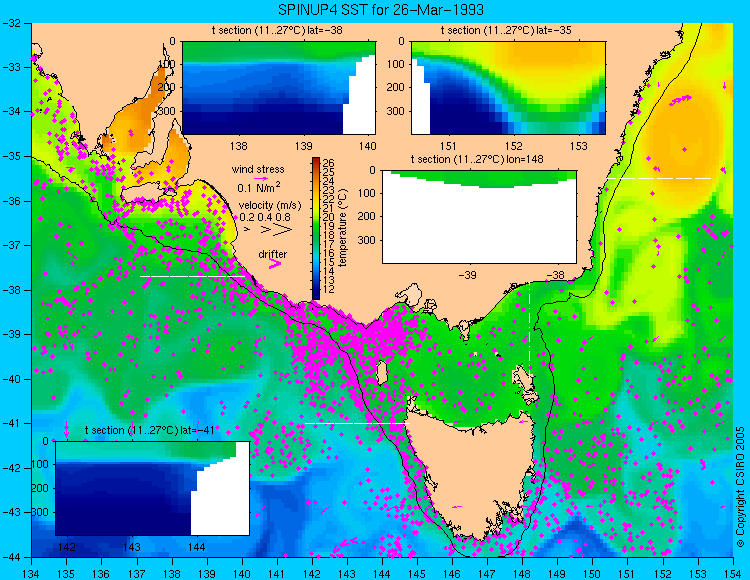Open the lat=-35 temperature section inset plot

point(508,88)
